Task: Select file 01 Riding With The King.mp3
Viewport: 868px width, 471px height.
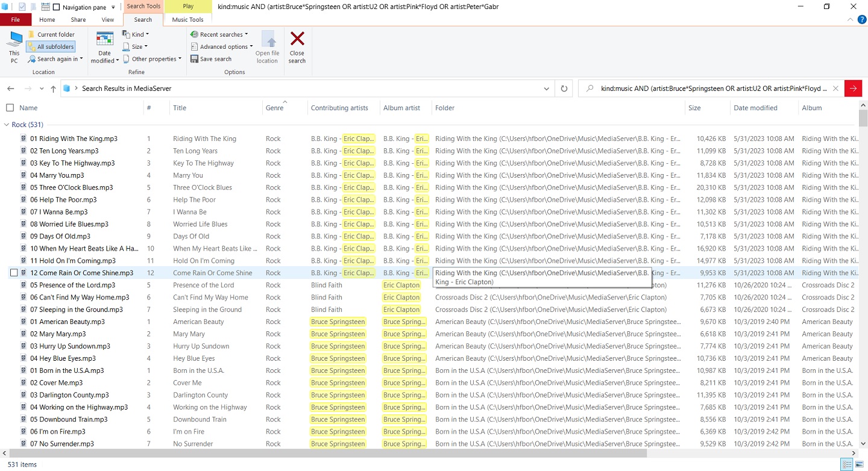Action: point(74,139)
